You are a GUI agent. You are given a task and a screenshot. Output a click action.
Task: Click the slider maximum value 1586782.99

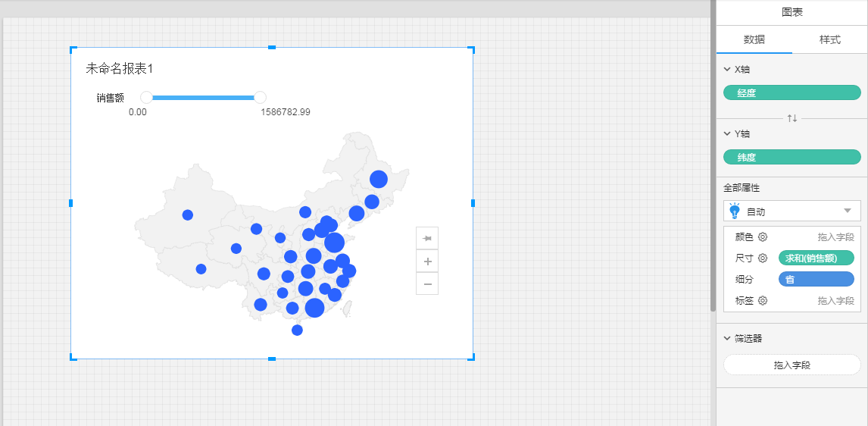click(x=286, y=112)
